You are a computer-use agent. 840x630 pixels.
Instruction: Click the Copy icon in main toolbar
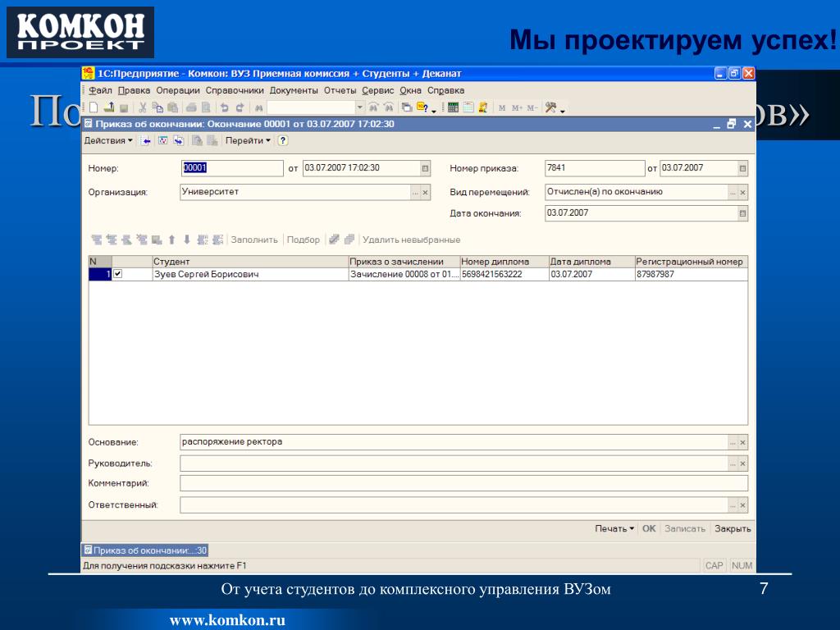(157, 107)
